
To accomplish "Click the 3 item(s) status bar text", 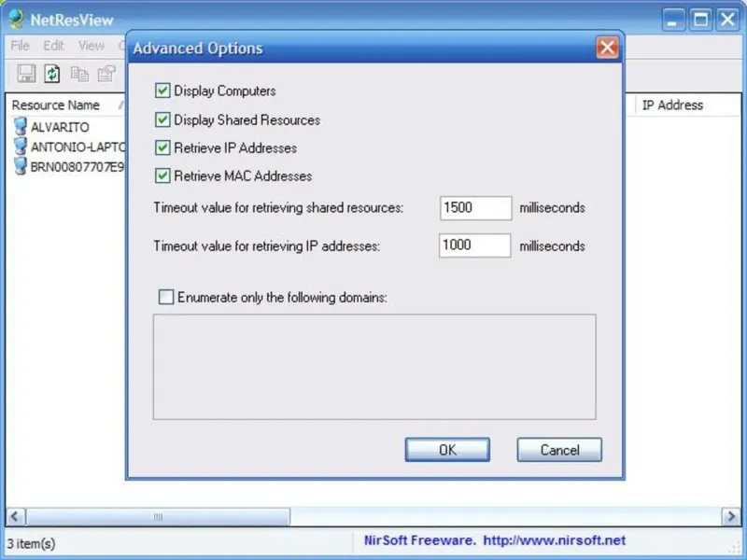I will pos(32,543).
